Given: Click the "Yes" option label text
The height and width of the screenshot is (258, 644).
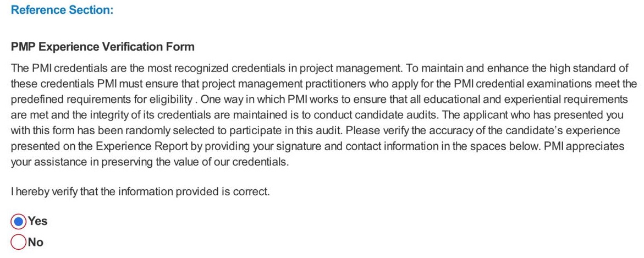Looking at the screenshot, I should [38, 222].
